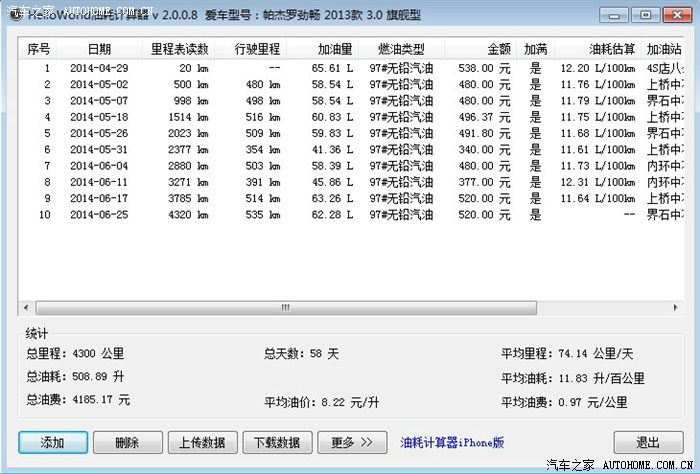Open the 油耗计算器:iPhone版 link
Image resolution: width=700 pixels, height=474 pixels.
tap(452, 442)
